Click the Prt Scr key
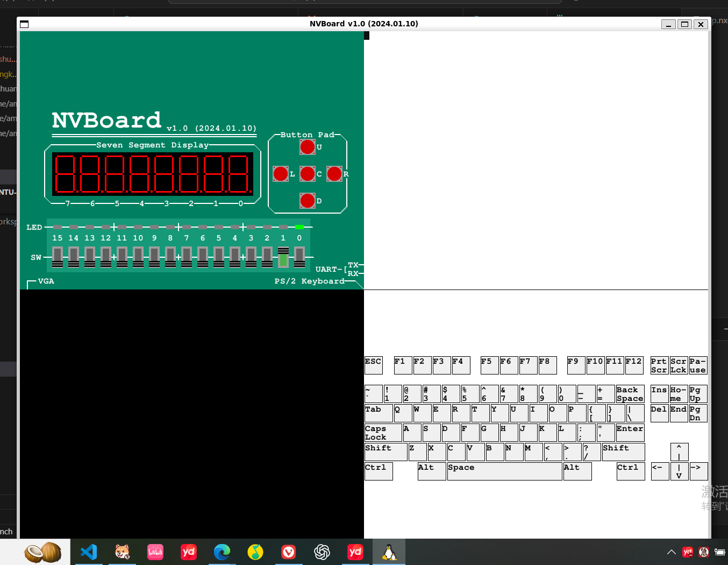The width and height of the screenshot is (728, 565). click(x=660, y=365)
